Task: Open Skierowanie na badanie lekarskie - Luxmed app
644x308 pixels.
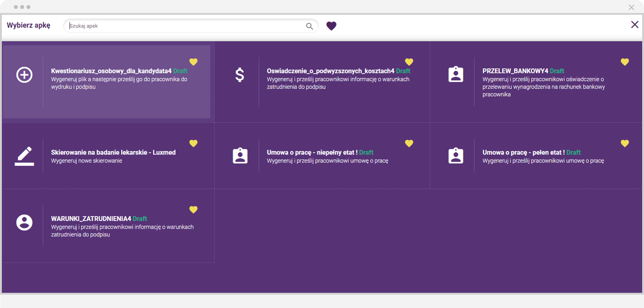Action: (113, 152)
